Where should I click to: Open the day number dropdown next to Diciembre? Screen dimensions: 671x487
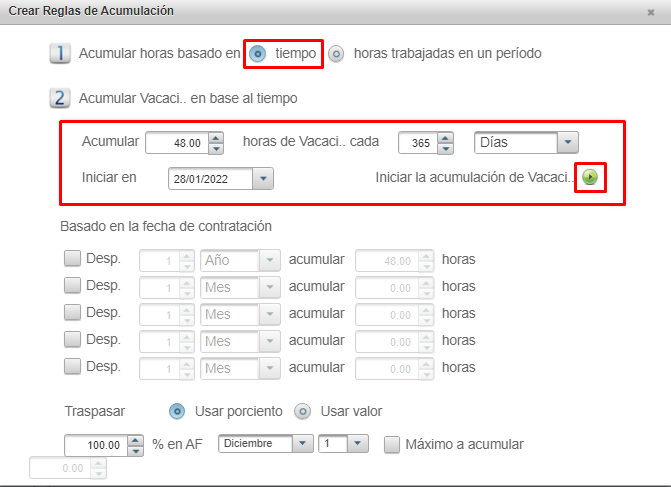point(359,444)
